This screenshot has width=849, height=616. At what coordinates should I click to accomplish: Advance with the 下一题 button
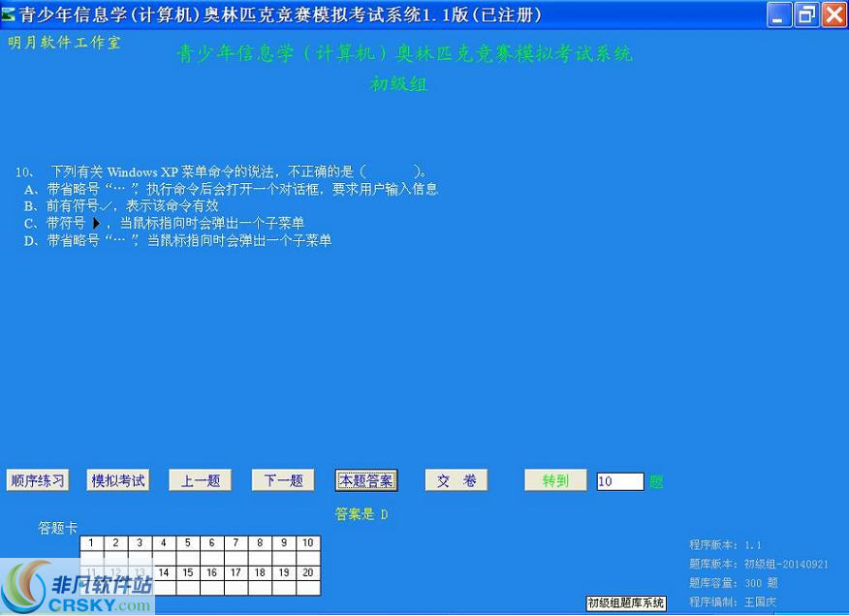(283, 480)
